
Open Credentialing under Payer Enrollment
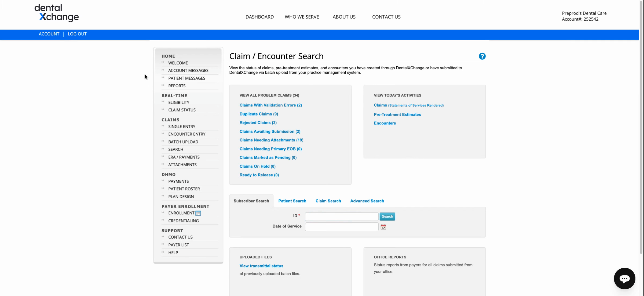183,221
